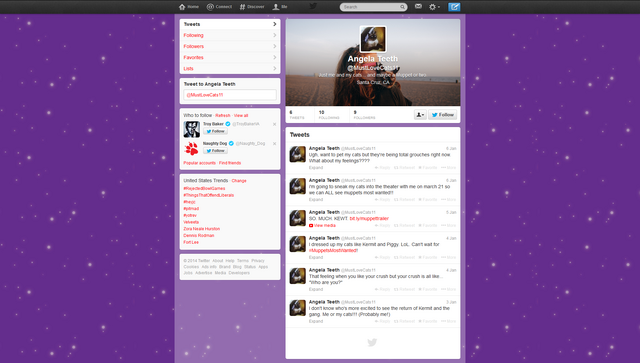Image resolution: width=640 pixels, height=363 pixels.
Task: View the 10 Following count
Action: (329, 115)
